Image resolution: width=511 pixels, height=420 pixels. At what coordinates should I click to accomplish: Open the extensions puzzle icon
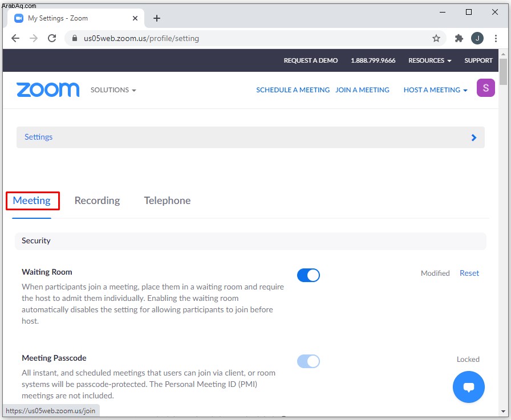point(459,38)
